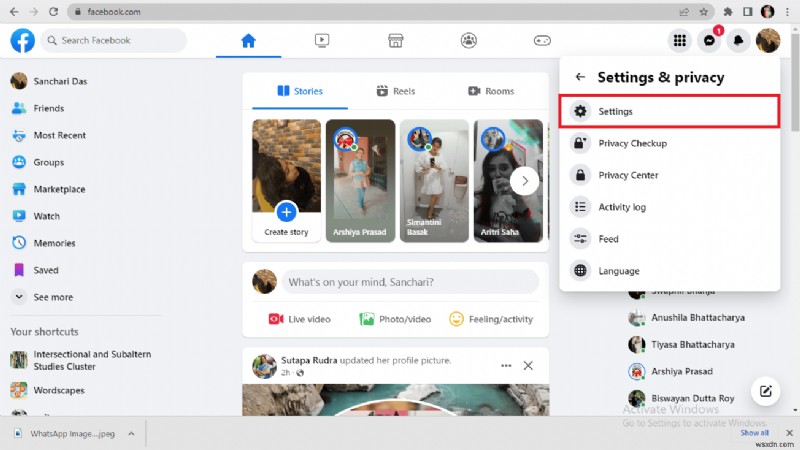Viewport: 800px width, 450px height.
Task: Switch to the Reels tab
Action: tap(396, 91)
